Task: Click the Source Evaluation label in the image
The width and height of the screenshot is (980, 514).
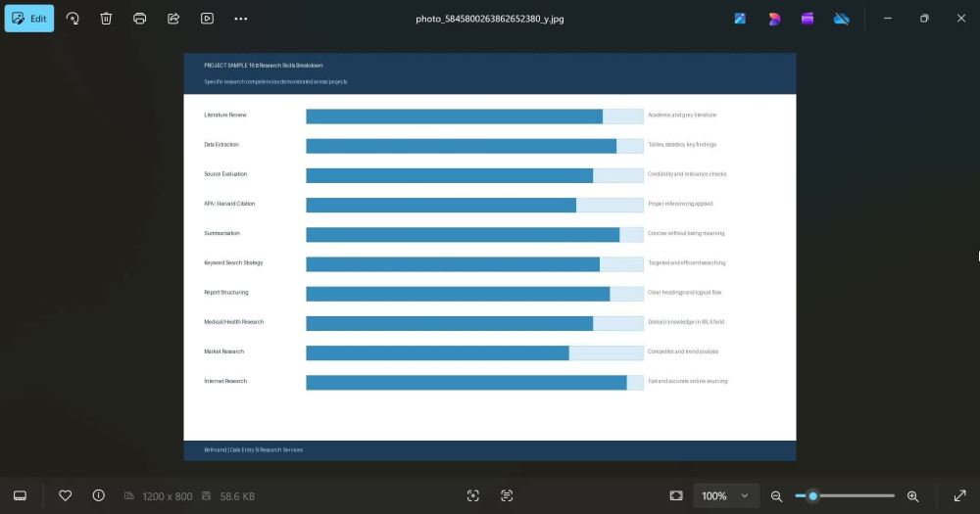Action: coord(225,174)
